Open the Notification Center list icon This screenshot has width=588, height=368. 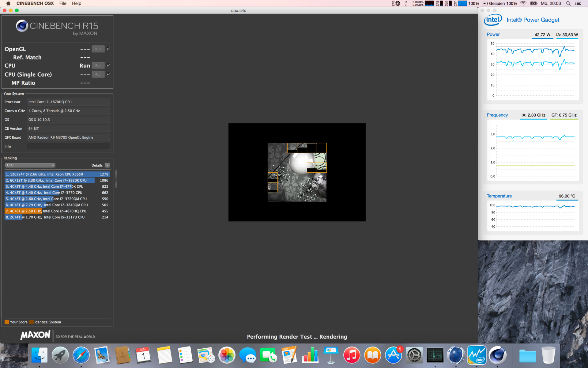click(x=578, y=3)
